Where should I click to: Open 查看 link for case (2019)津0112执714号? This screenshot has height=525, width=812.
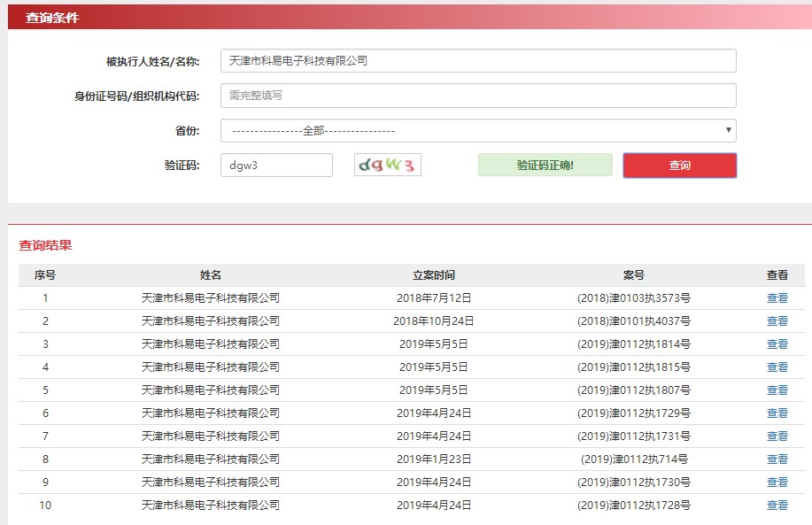click(777, 459)
